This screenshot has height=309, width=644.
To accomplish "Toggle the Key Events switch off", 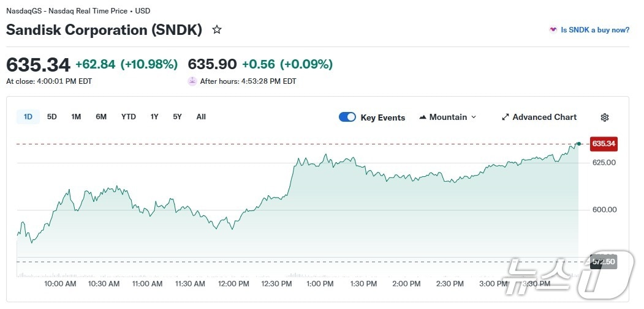I will tap(347, 117).
